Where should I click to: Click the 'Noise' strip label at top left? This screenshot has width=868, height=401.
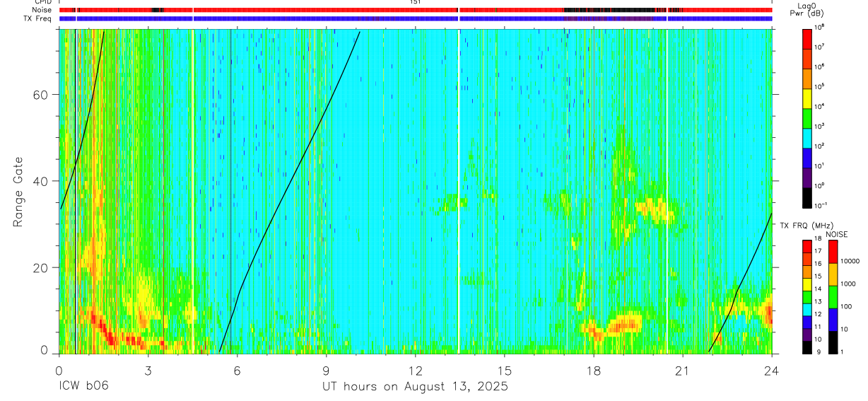pyautogui.click(x=42, y=10)
